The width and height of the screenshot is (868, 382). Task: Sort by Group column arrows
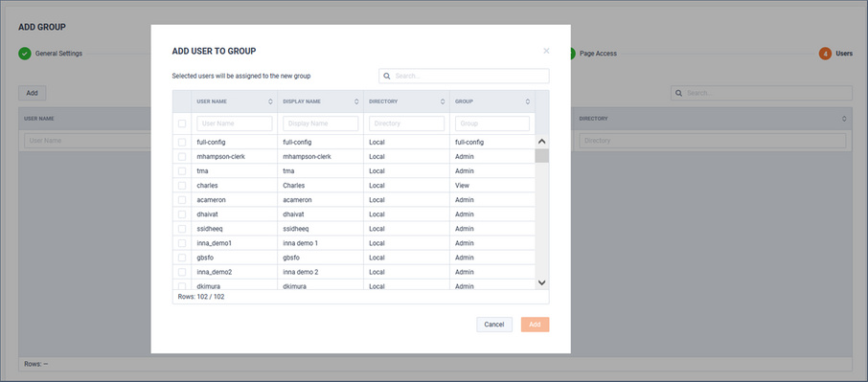tap(528, 101)
